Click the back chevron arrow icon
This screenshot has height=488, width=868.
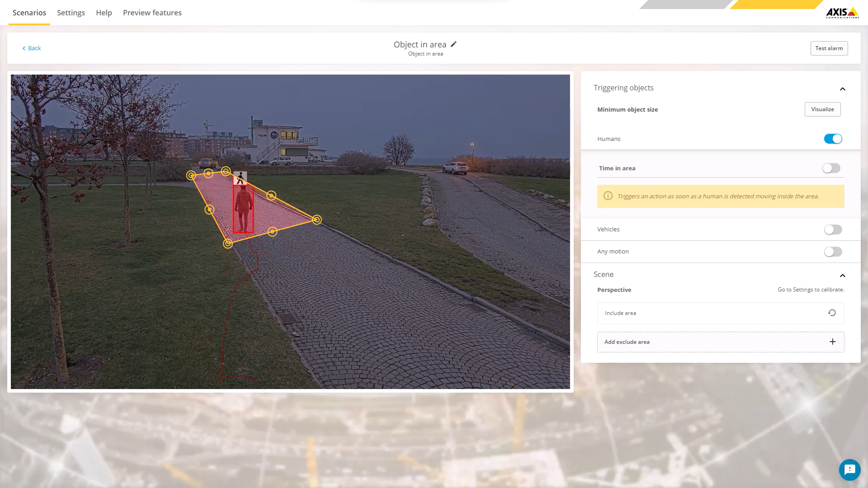click(24, 48)
